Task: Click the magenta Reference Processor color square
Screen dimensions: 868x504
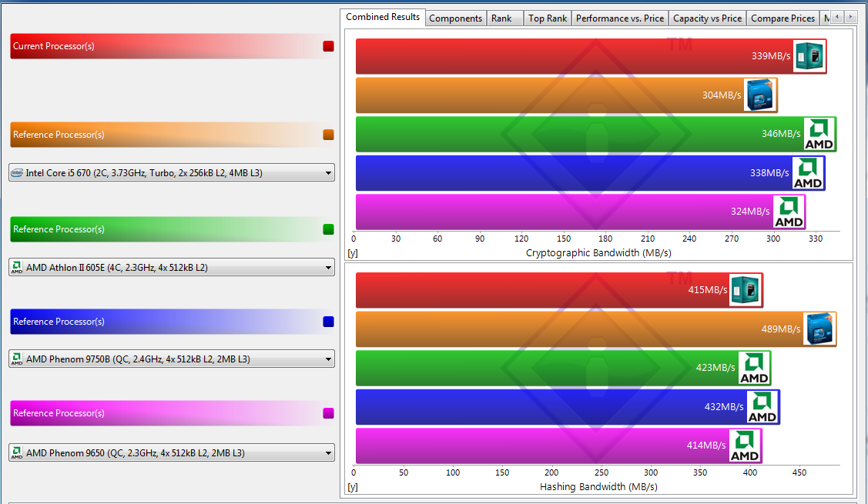Action: pyautogui.click(x=329, y=413)
